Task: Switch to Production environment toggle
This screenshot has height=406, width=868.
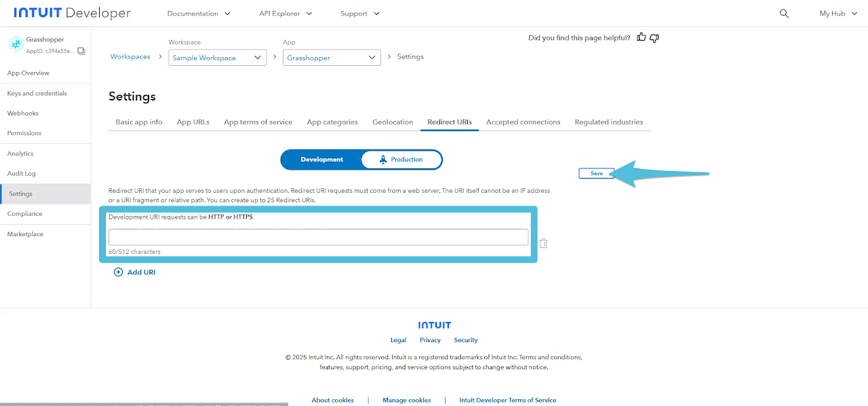Action: click(x=401, y=160)
